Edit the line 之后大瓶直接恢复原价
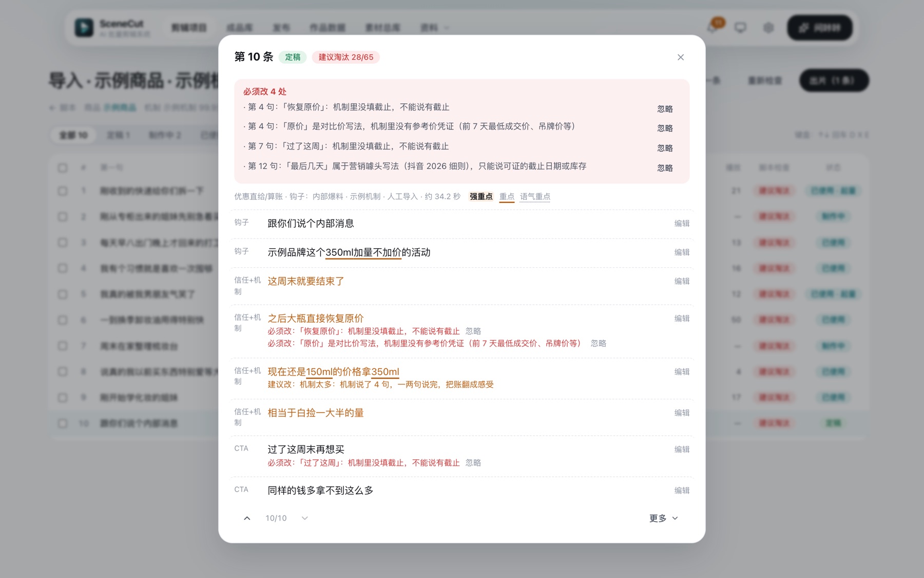Viewport: 924px width, 578px height. 682,319
